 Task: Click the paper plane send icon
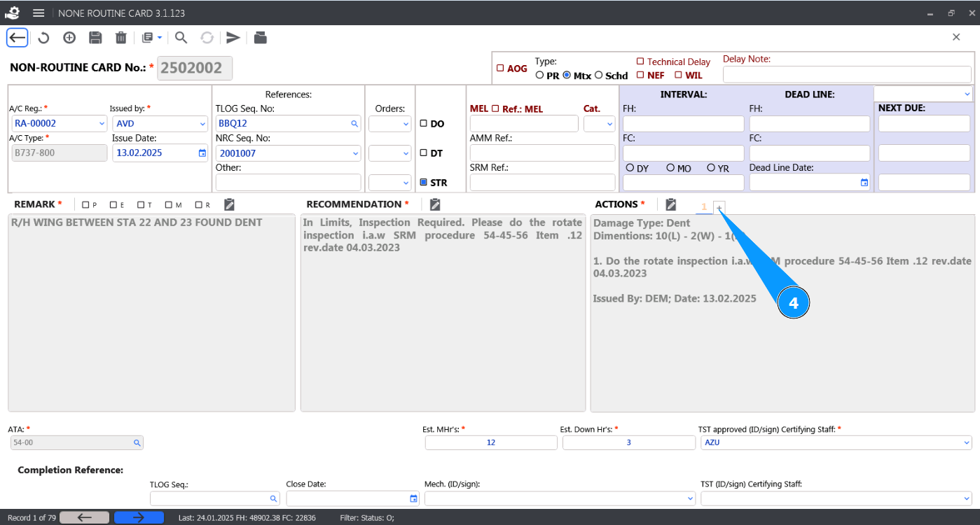233,38
